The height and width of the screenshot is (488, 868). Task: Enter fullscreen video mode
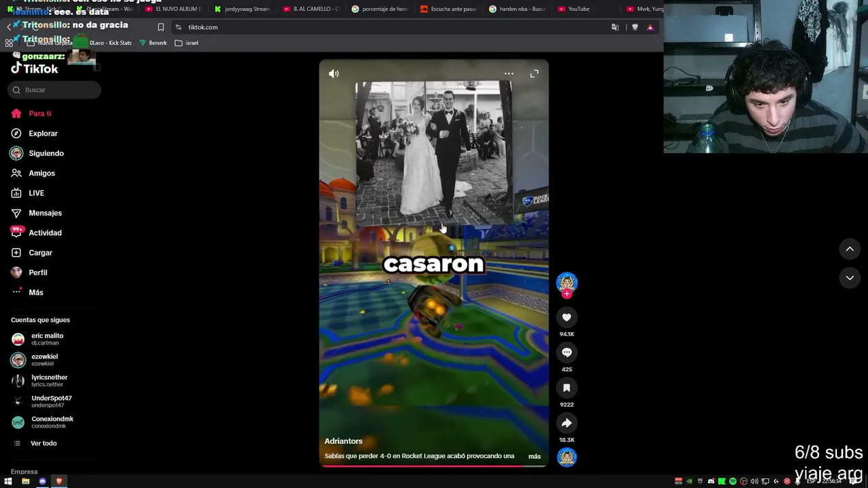click(534, 74)
